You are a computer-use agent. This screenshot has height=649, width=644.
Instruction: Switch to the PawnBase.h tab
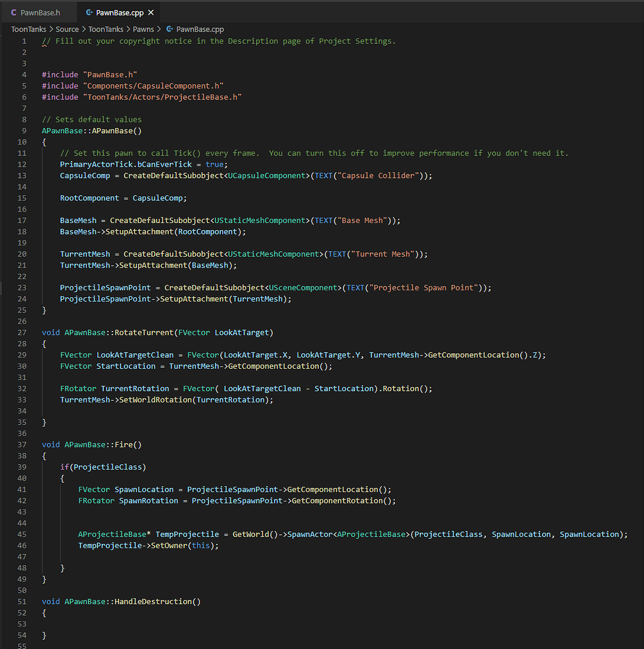pyautogui.click(x=40, y=13)
